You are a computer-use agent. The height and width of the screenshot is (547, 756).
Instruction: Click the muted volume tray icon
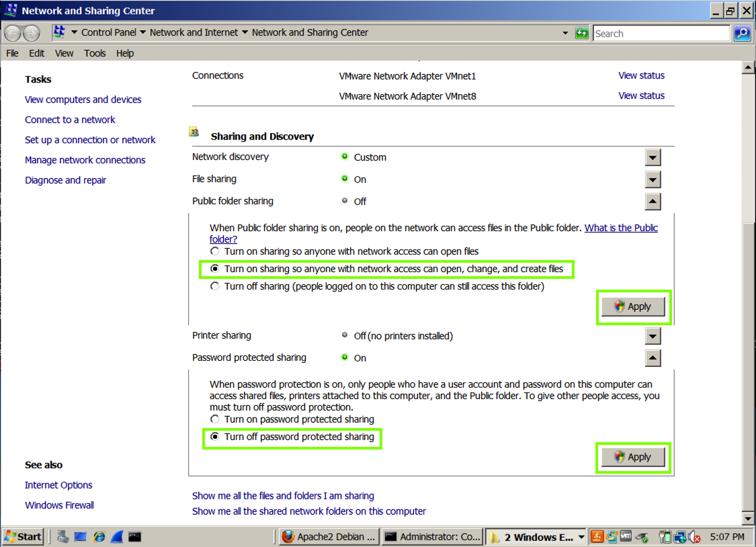pyautogui.click(x=695, y=537)
